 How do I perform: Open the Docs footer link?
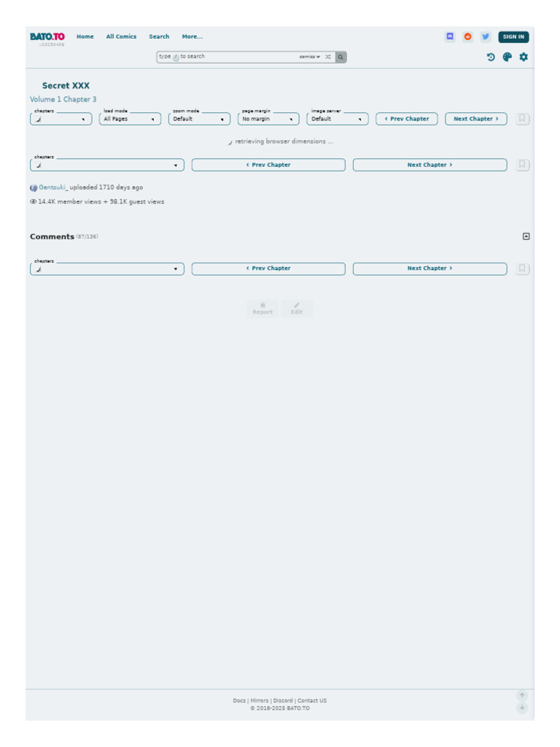point(239,701)
